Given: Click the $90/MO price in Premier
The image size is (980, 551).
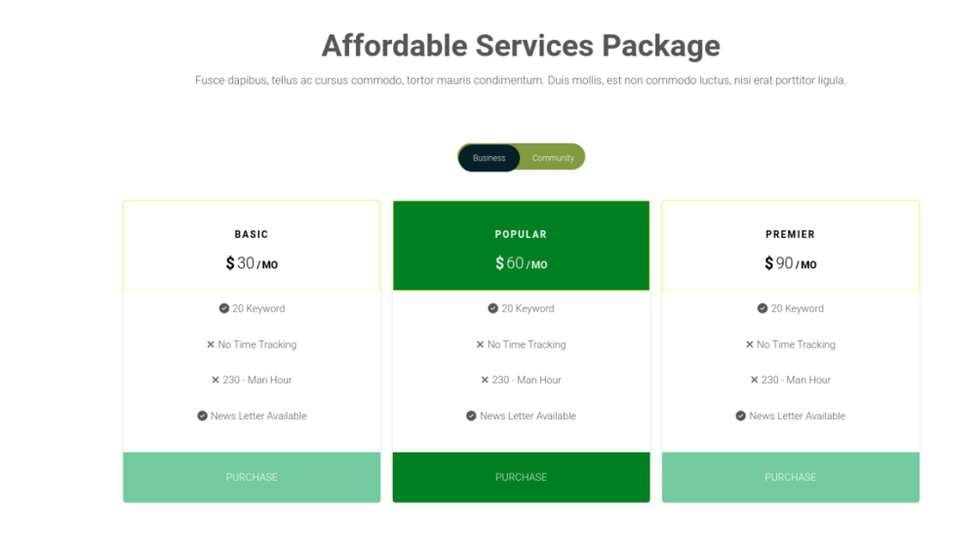Looking at the screenshot, I should [x=791, y=263].
